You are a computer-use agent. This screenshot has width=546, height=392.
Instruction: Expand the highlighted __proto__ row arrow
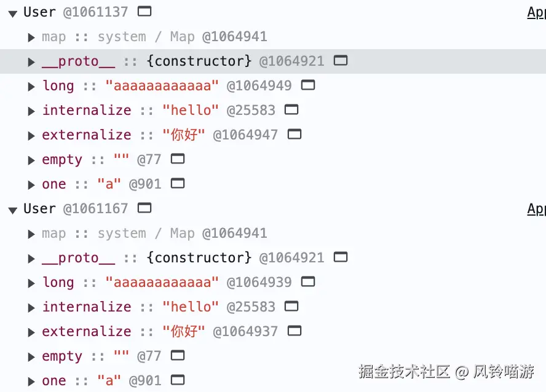pyautogui.click(x=31, y=62)
